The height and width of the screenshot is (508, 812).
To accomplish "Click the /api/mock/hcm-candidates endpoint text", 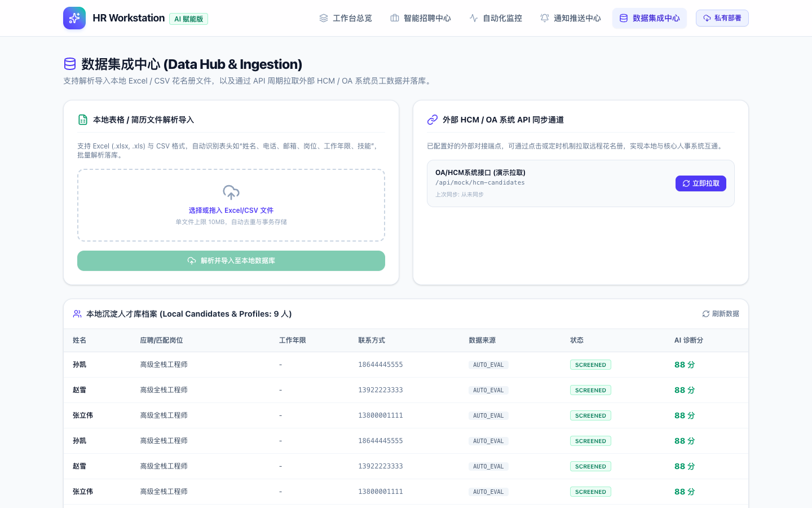I will pos(480,183).
